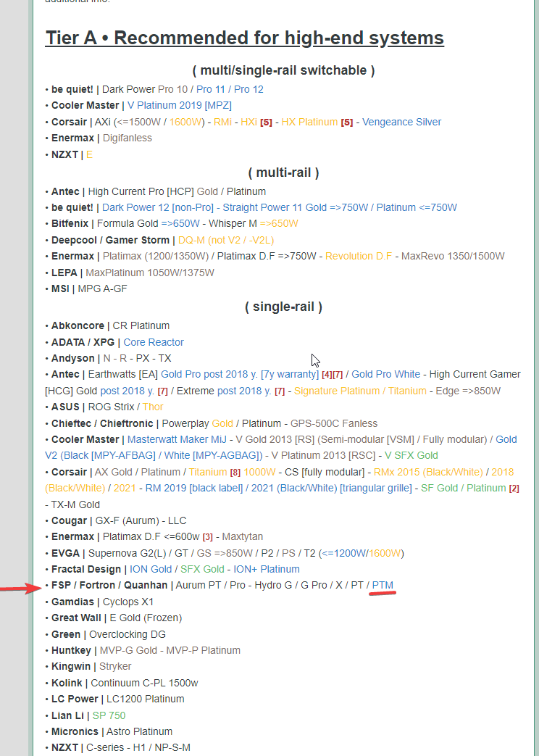Click 'Overclocking DG' in Green row
Image resolution: width=539 pixels, height=756 pixels.
128,635
